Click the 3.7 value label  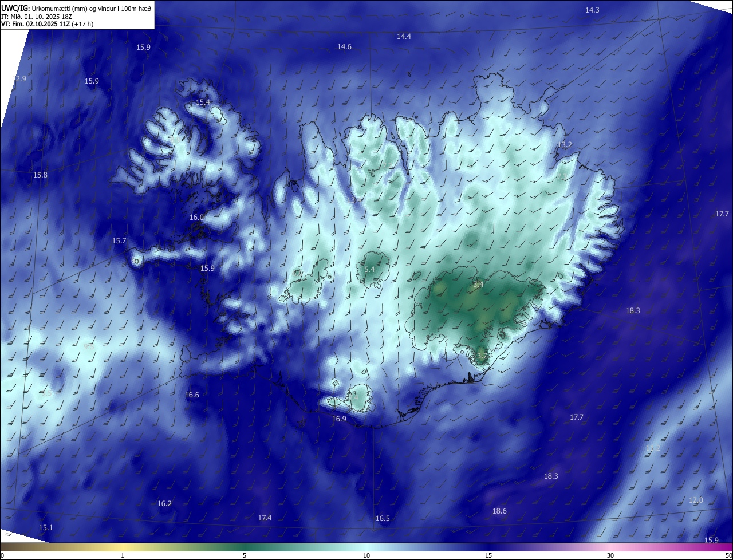click(482, 356)
